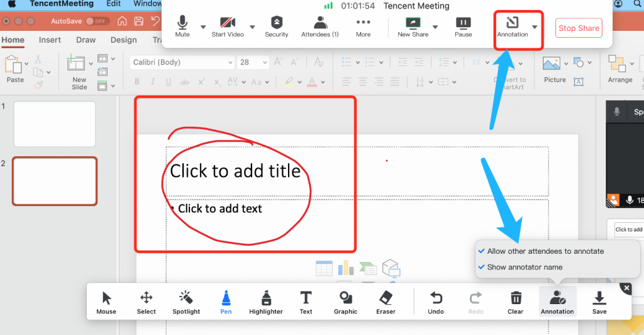This screenshot has height=335, width=644.
Task: Undo the last annotation stroke
Action: click(x=436, y=302)
